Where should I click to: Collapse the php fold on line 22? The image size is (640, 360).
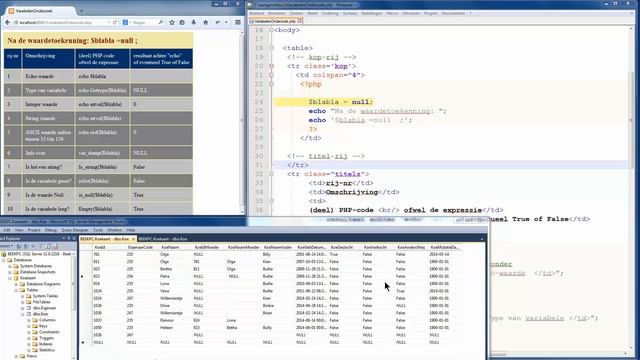[x=271, y=84]
